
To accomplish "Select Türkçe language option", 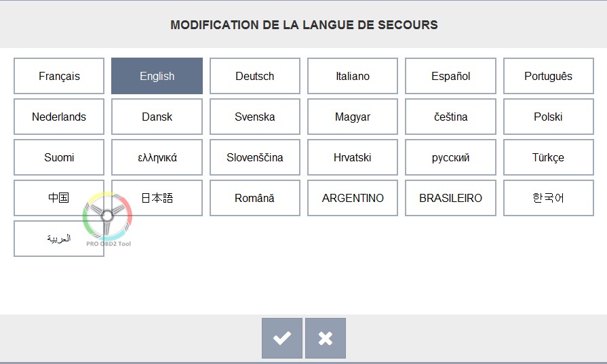I will pos(548,157).
